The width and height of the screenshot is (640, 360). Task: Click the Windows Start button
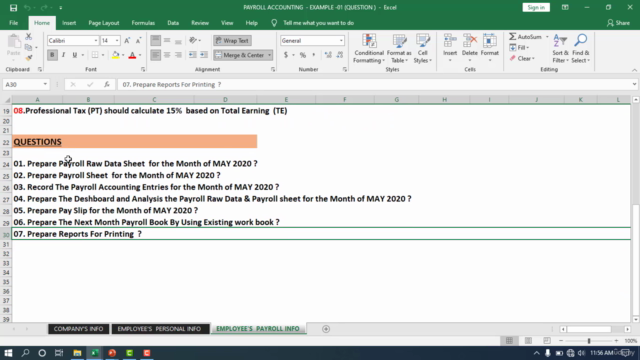8,353
